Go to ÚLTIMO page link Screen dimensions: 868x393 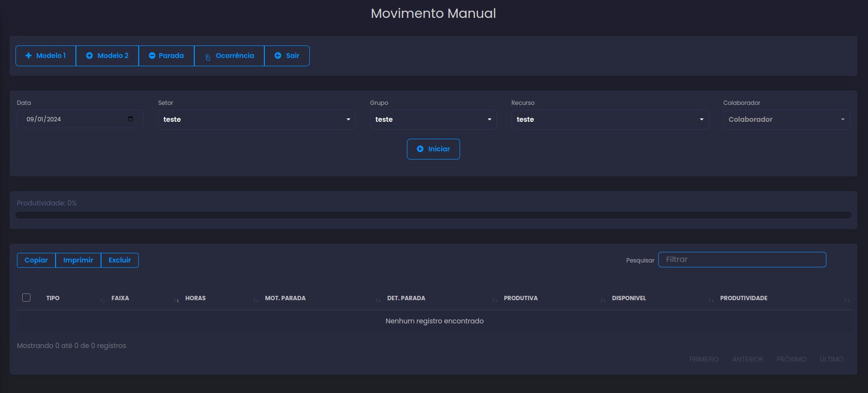831,359
